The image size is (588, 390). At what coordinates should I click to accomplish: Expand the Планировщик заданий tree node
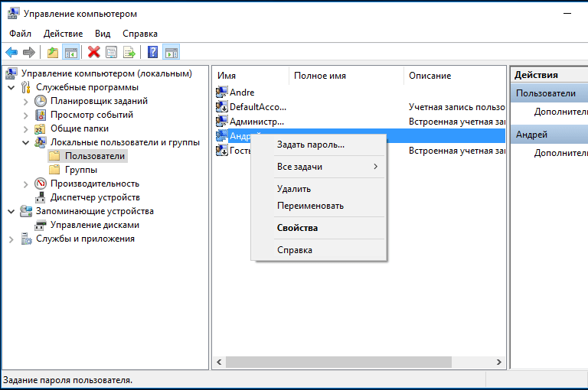26,101
